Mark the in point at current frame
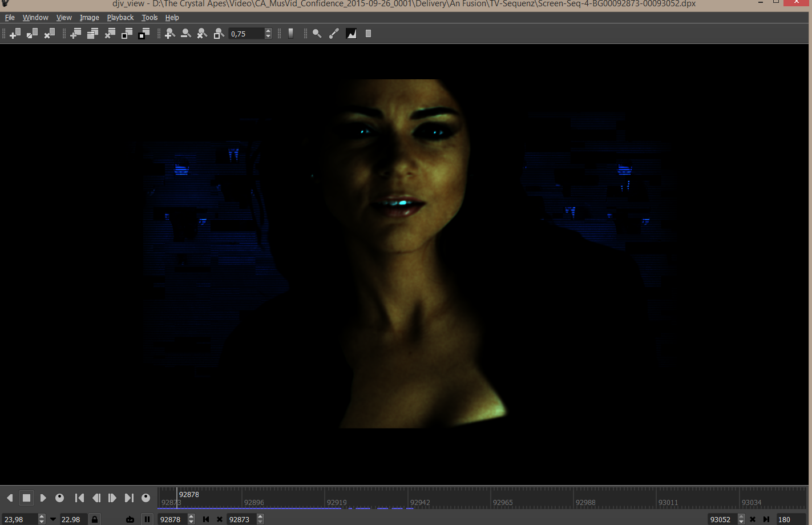The width and height of the screenshot is (812, 525). coord(206,519)
